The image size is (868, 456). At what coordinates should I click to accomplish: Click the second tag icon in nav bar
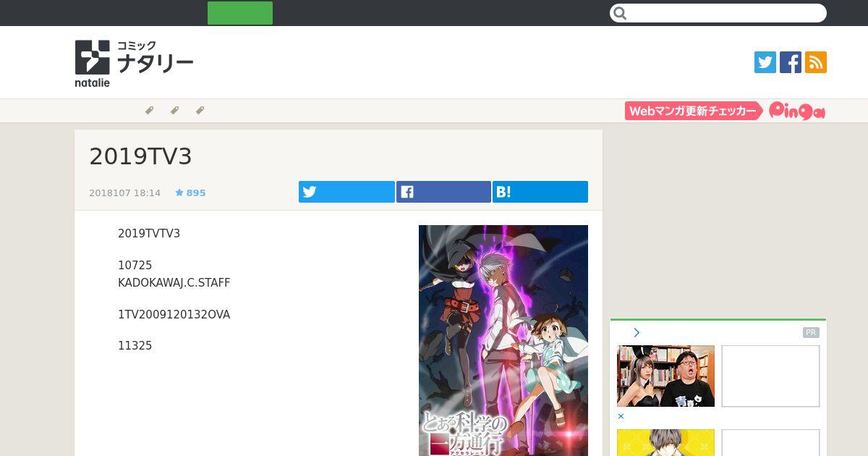coord(174,111)
